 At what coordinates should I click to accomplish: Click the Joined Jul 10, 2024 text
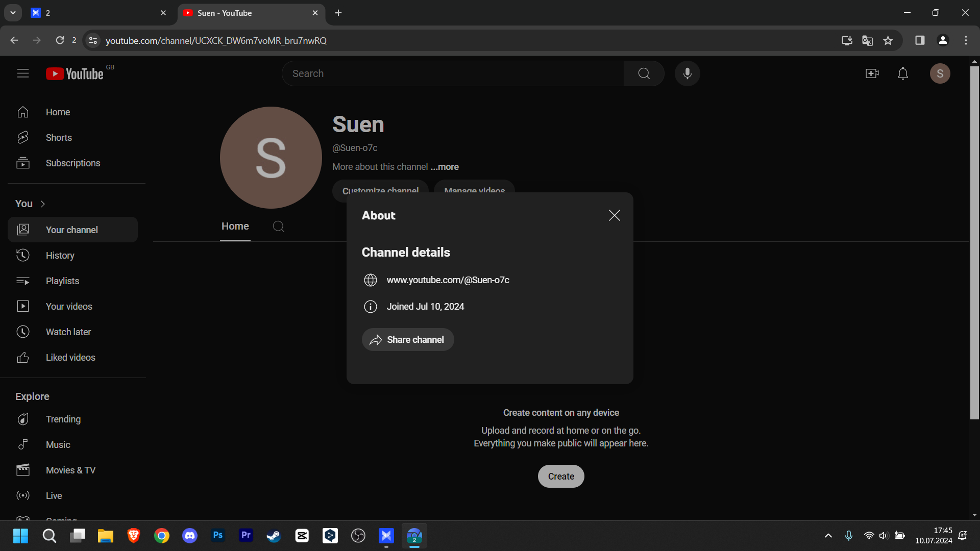click(425, 307)
